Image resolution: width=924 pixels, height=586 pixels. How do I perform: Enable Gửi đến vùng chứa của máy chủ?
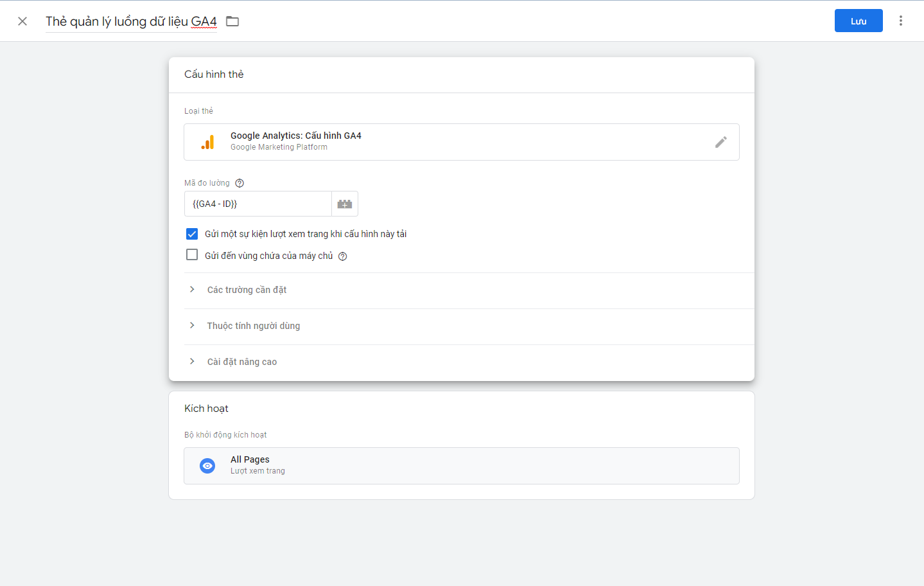tap(192, 255)
